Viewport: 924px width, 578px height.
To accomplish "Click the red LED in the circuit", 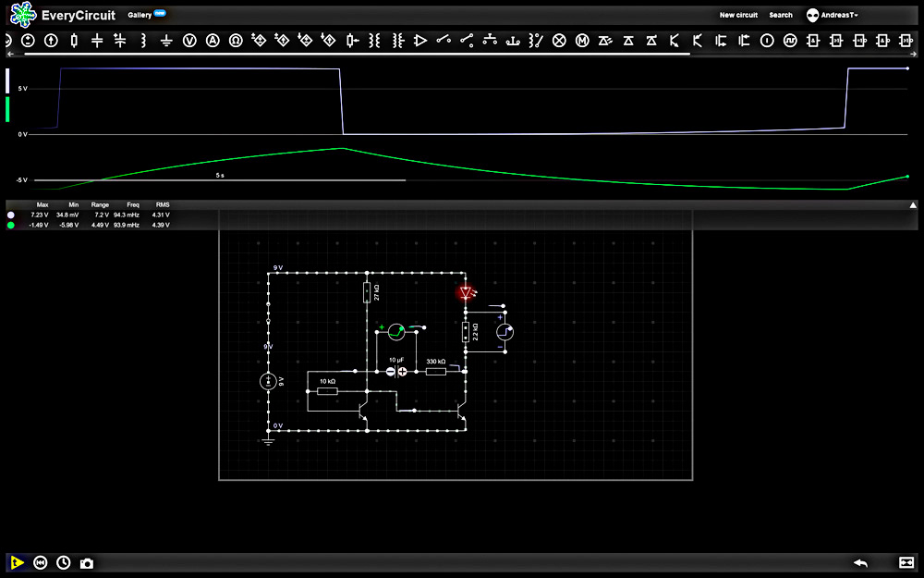I will 466,293.
